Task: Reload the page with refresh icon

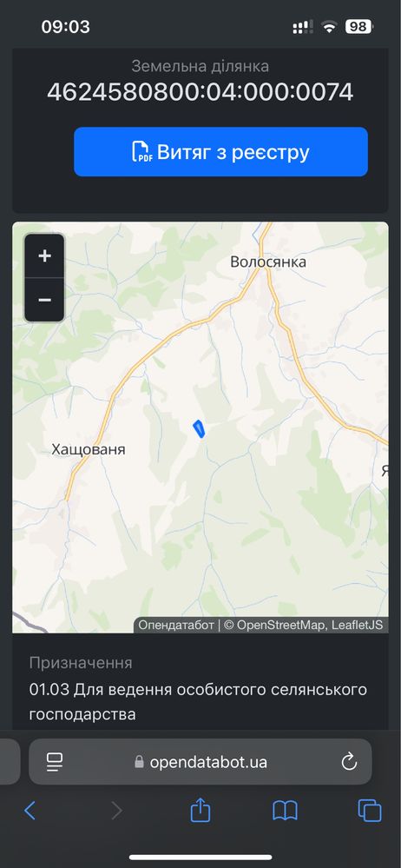Action: 349,762
